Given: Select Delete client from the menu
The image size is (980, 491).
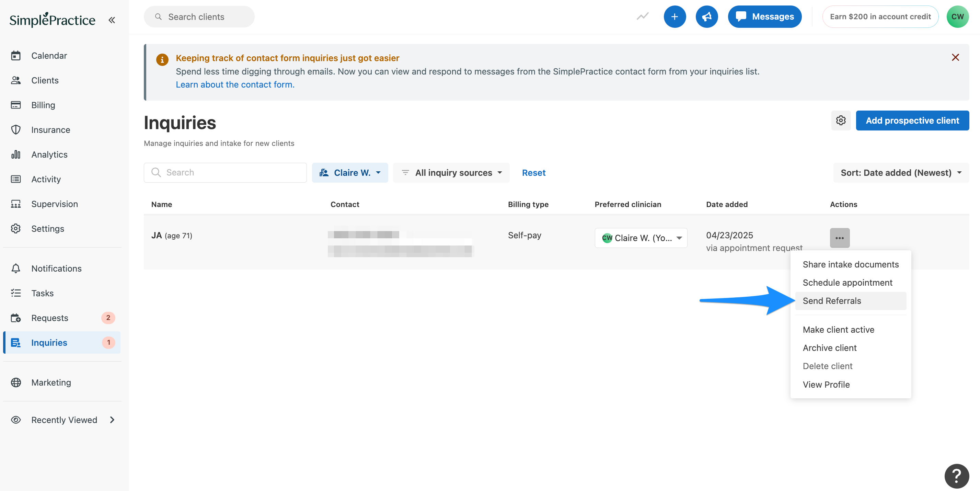Looking at the screenshot, I should pyautogui.click(x=850, y=366).
